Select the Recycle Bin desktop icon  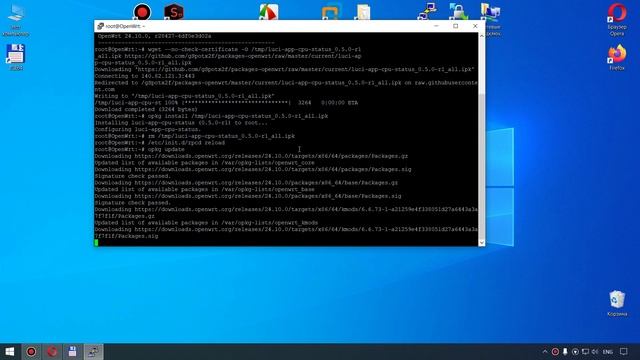(617, 303)
